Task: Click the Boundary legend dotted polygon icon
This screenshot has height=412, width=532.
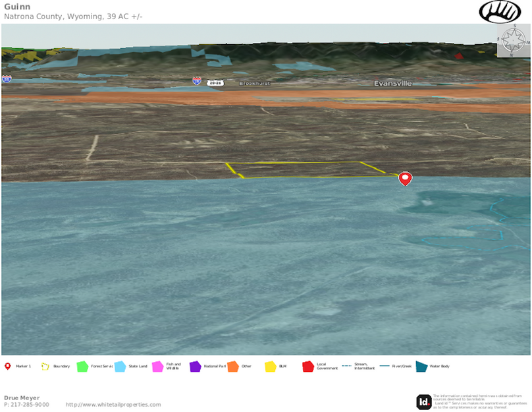Action: coord(45,366)
